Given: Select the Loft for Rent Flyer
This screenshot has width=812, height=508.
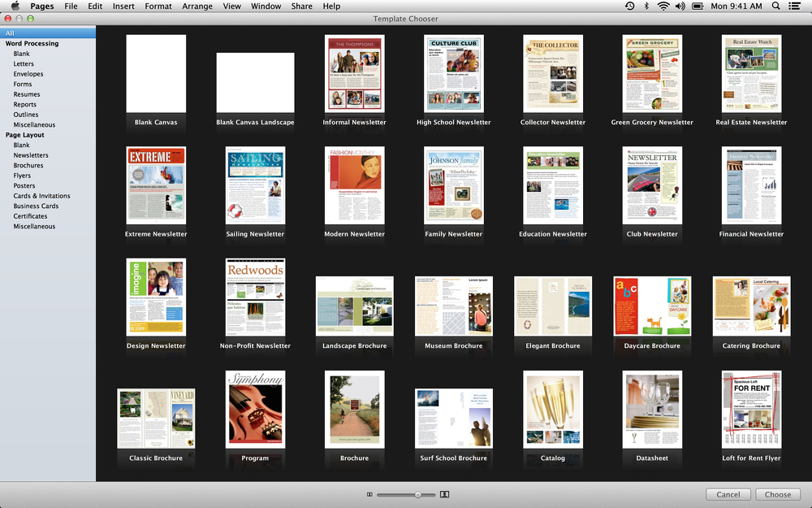Looking at the screenshot, I should point(751,410).
